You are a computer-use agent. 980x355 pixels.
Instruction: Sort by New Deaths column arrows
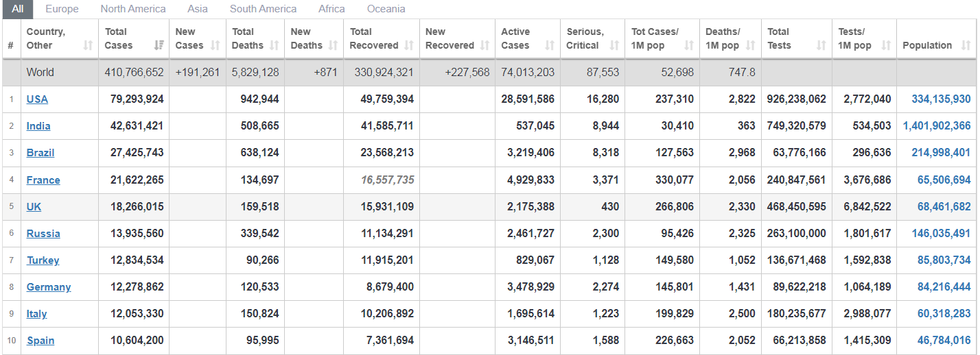click(334, 45)
